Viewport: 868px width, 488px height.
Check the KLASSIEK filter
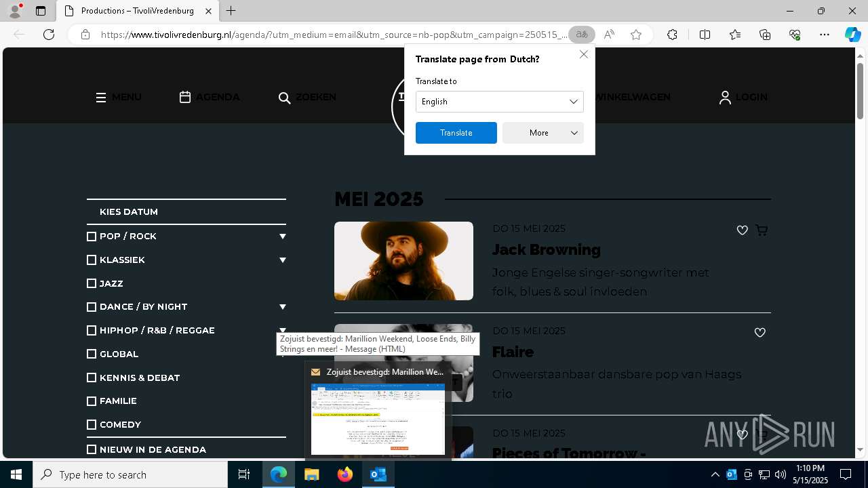92,260
